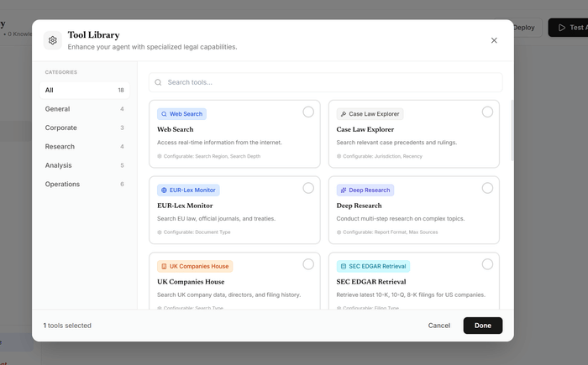588x365 pixels.
Task: Cancel the tool selection dialog
Action: tap(438, 326)
